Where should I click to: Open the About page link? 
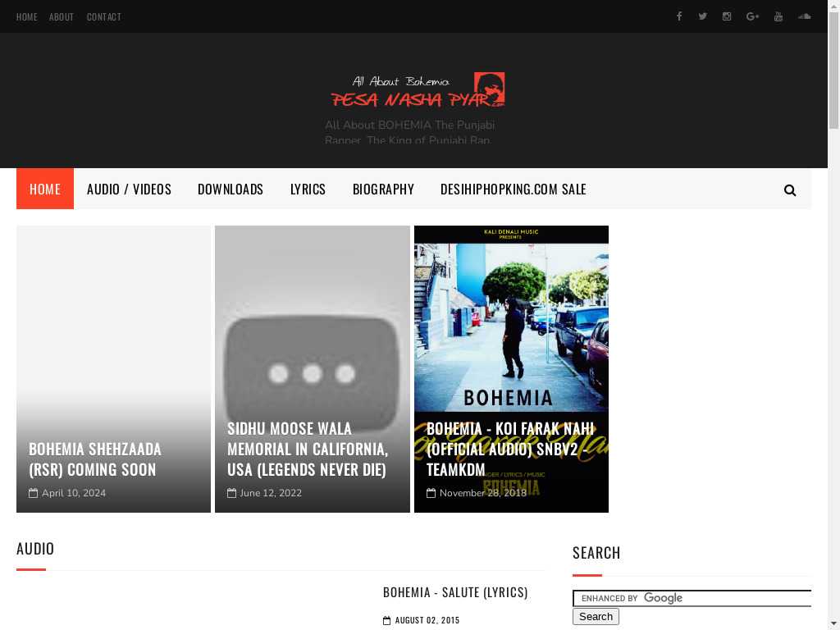[61, 17]
